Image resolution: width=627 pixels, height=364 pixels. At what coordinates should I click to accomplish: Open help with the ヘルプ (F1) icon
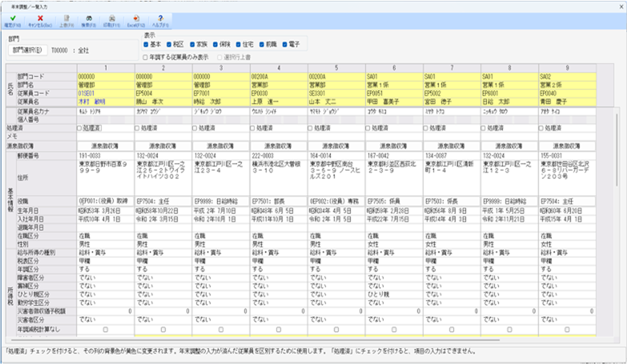[160, 18]
